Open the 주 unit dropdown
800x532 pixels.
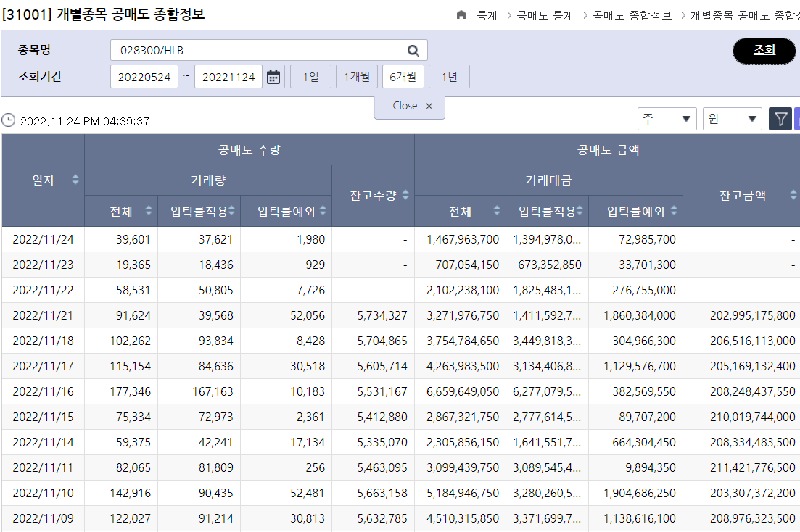667,119
